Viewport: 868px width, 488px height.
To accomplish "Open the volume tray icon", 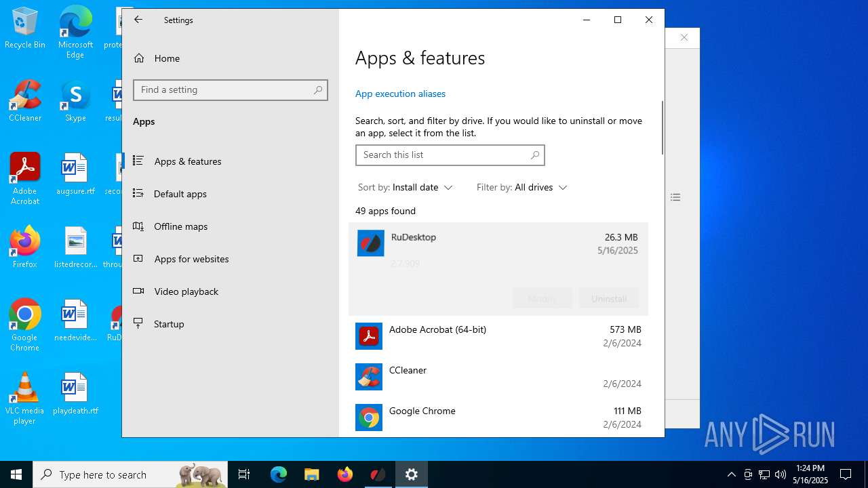I will [781, 474].
